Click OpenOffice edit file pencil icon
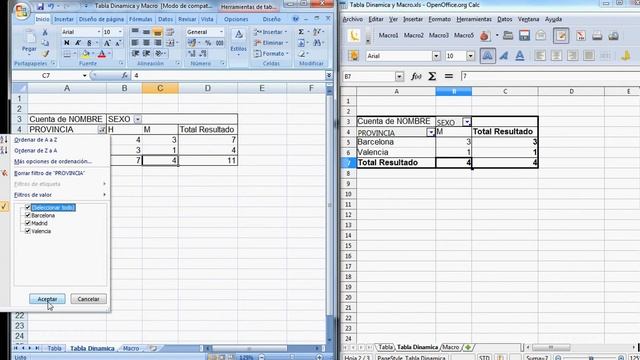This screenshot has height=360, width=640. (x=561, y=36)
